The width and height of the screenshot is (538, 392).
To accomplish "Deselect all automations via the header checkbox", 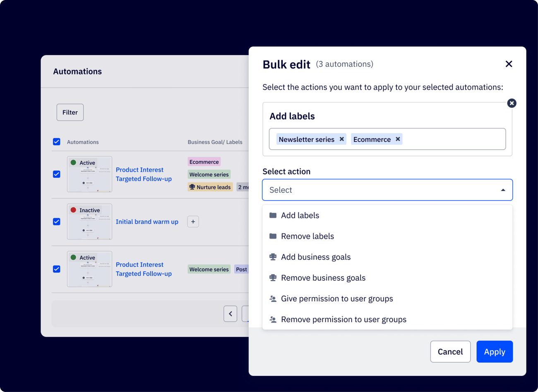I will coord(56,141).
